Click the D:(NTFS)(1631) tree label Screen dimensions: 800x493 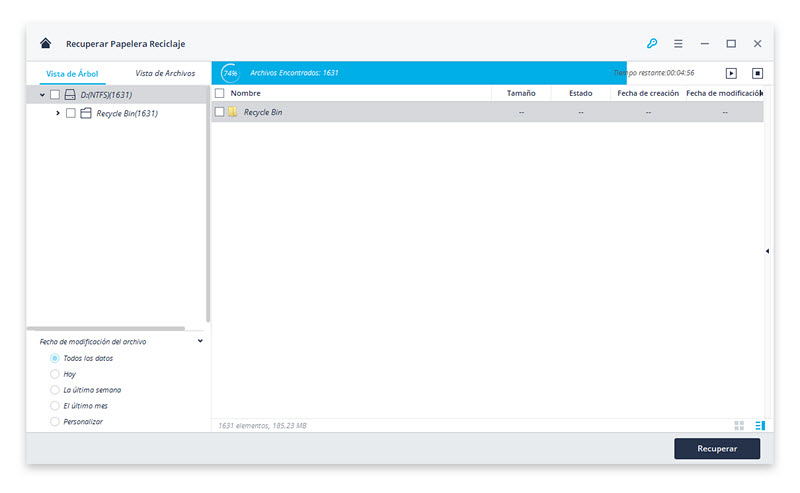tap(106, 95)
